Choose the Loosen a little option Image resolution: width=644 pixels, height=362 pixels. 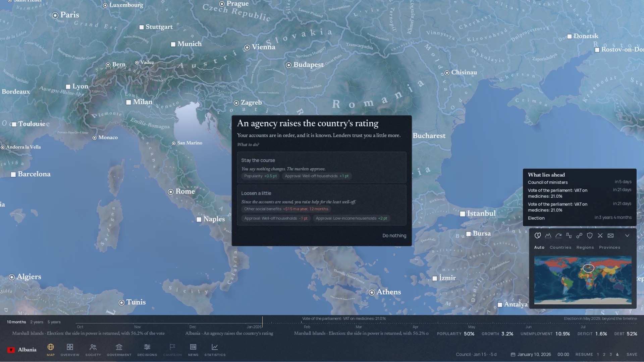pyautogui.click(x=322, y=205)
